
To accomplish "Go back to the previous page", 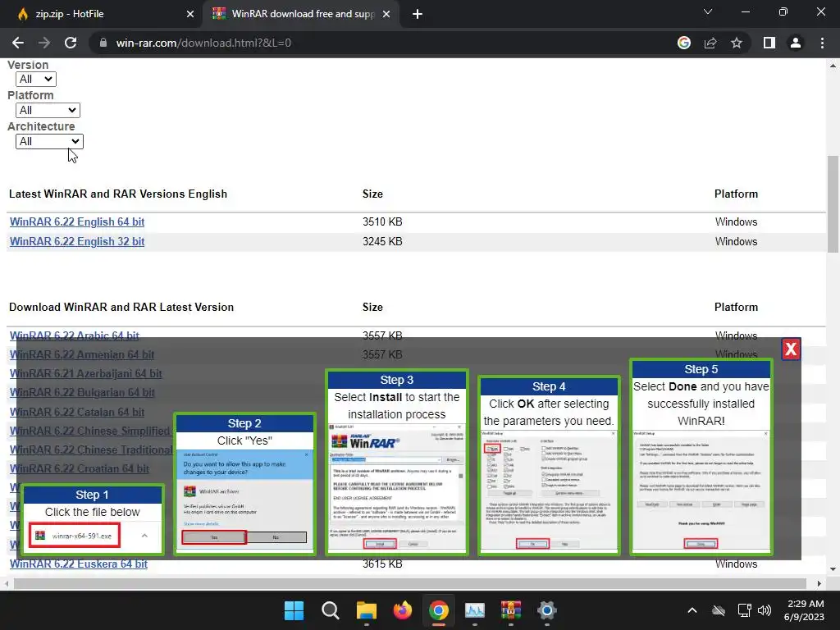I will point(18,43).
